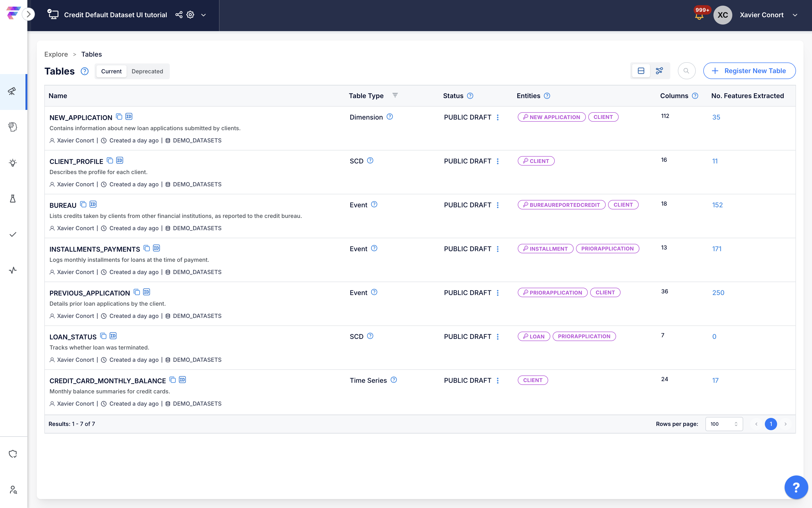Image resolution: width=812 pixels, height=508 pixels.
Task: Switch to the Deprecated tab
Action: click(147, 71)
